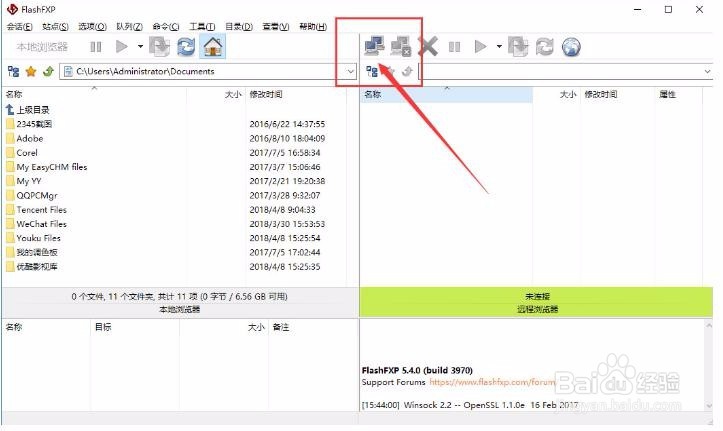The width and height of the screenshot is (723, 431).
Task: Toggle the local folder tree icon
Action: click(x=13, y=71)
